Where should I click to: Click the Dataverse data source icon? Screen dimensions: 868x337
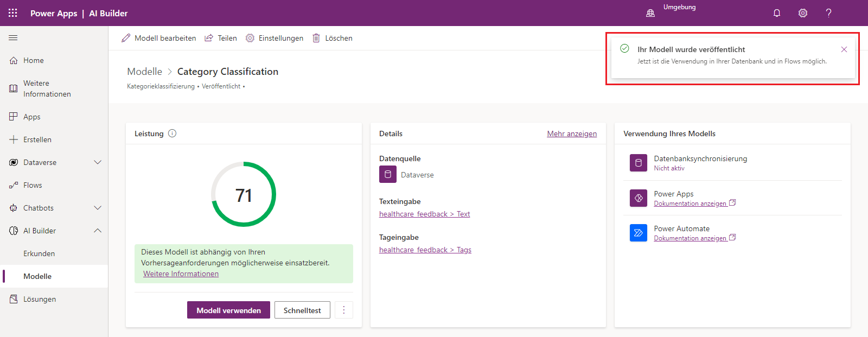388,175
